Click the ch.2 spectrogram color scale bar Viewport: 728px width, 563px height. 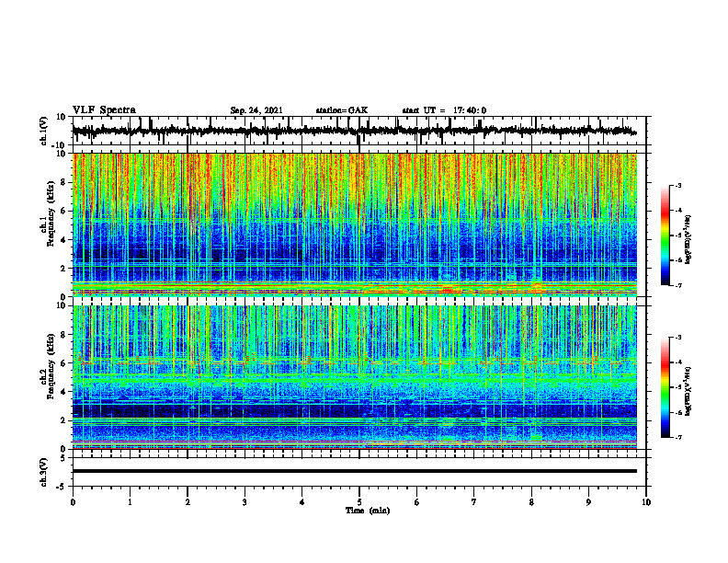click(665, 387)
